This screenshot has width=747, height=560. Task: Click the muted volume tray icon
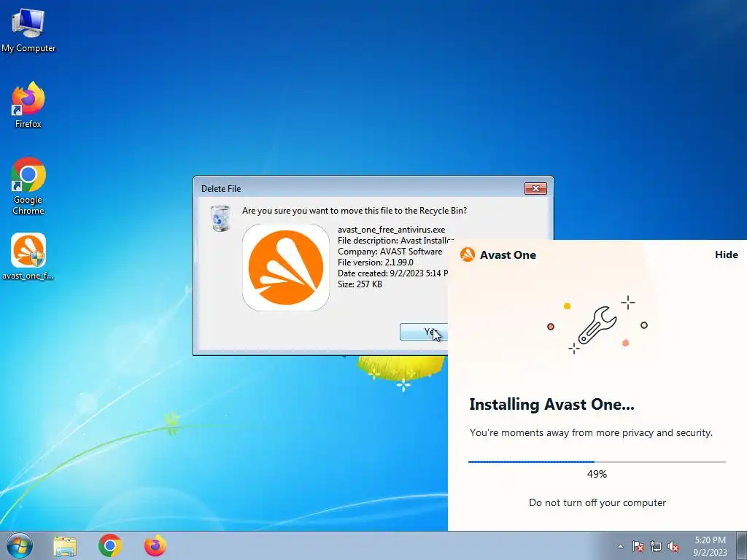673,546
